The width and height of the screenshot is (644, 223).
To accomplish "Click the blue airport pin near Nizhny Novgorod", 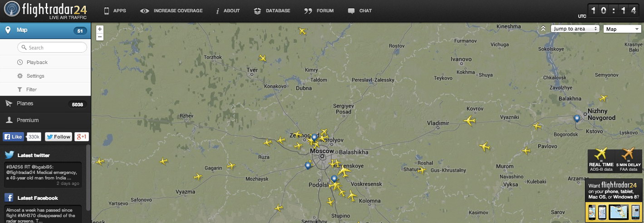I will (x=577, y=119).
